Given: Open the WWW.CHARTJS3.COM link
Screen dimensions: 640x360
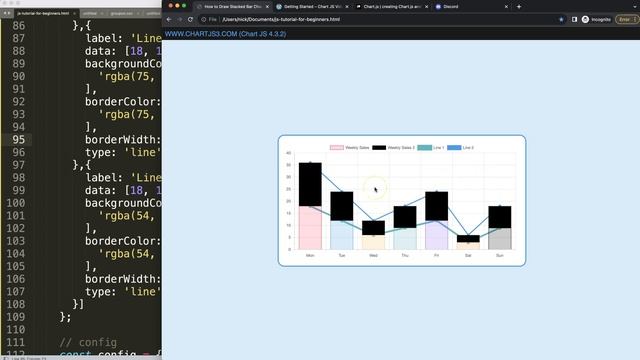Looking at the screenshot, I should pos(225,34).
